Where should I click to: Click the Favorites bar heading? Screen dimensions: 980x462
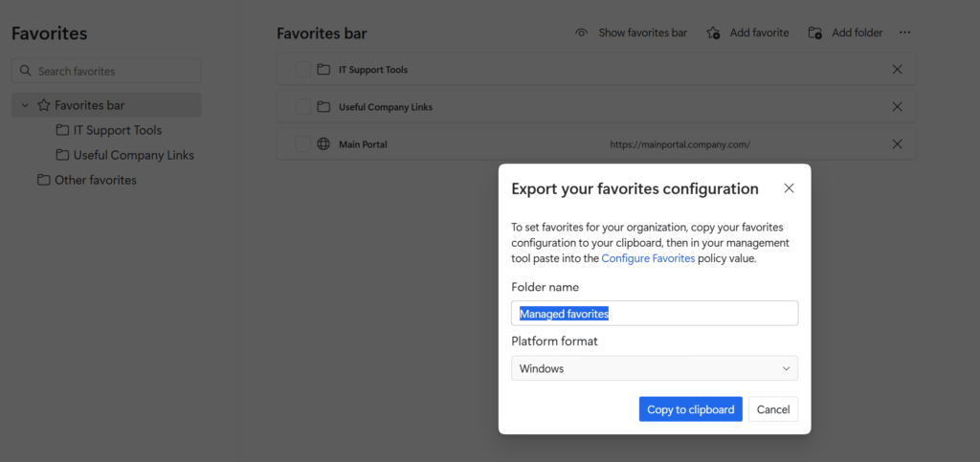pyautogui.click(x=322, y=33)
